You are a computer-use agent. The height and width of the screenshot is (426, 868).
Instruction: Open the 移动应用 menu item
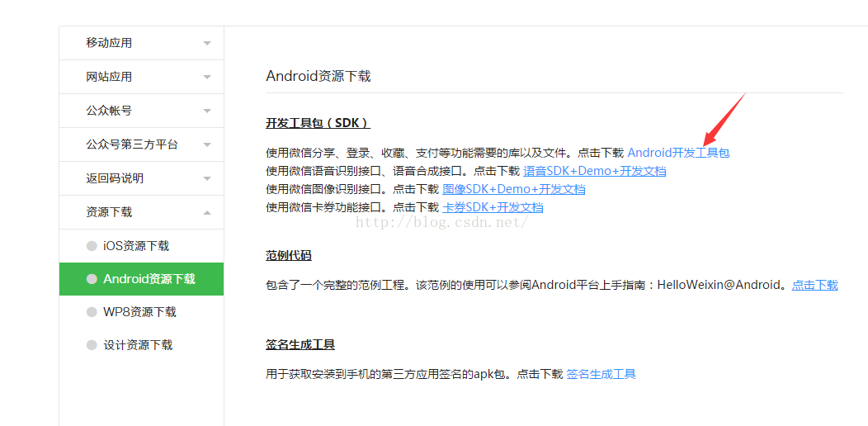(142, 43)
